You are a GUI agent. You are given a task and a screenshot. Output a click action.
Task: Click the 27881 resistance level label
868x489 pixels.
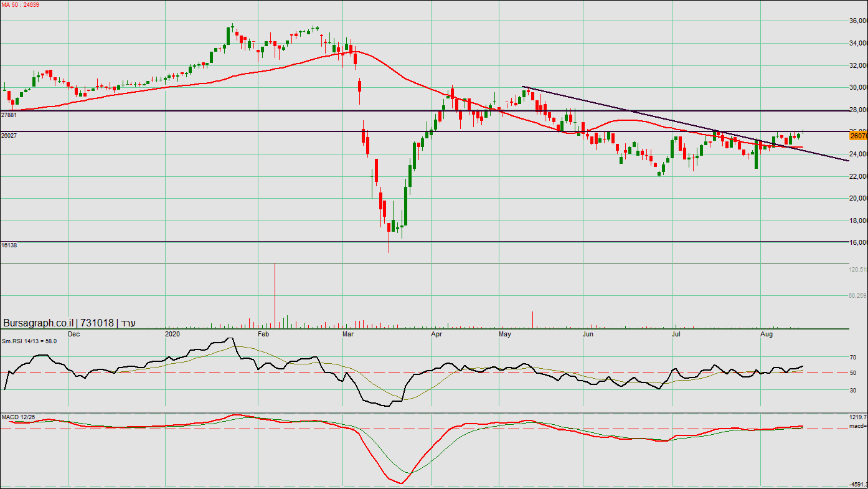click(9, 115)
